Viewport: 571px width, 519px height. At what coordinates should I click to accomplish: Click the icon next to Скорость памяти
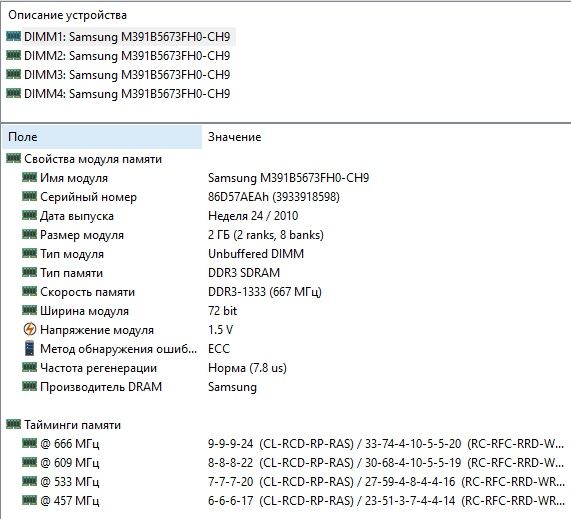pos(29,291)
